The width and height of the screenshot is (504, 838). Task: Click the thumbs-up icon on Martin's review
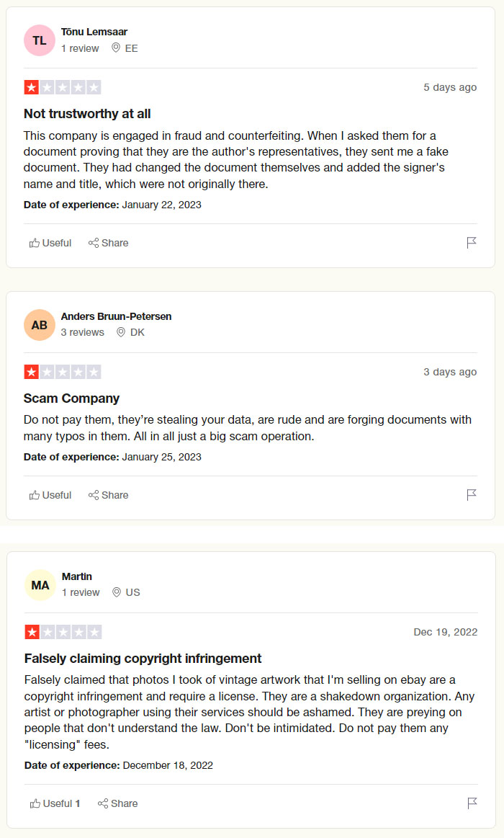click(x=35, y=803)
